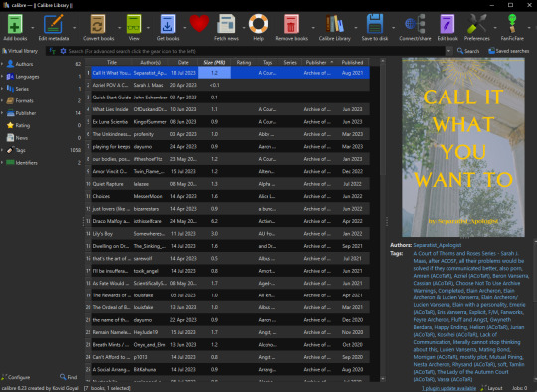The image size is (537, 392).
Task: Click the Search button
Action: [x=468, y=51]
